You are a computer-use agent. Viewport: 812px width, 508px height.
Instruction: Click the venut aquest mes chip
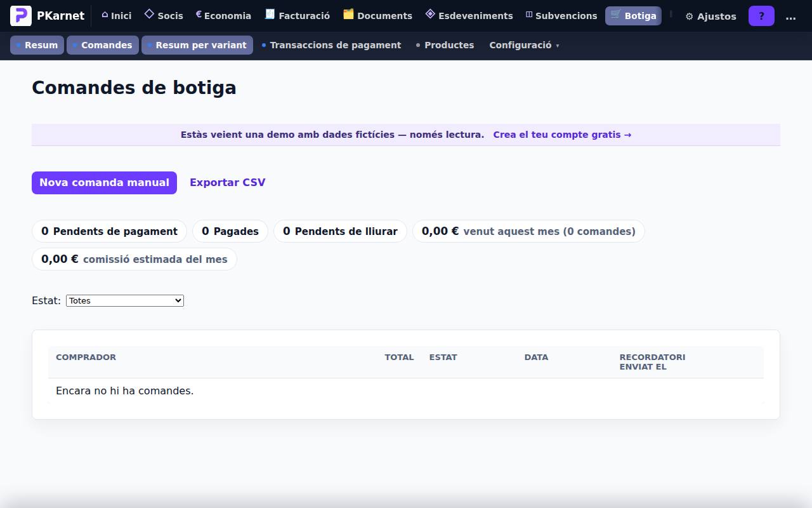click(528, 231)
